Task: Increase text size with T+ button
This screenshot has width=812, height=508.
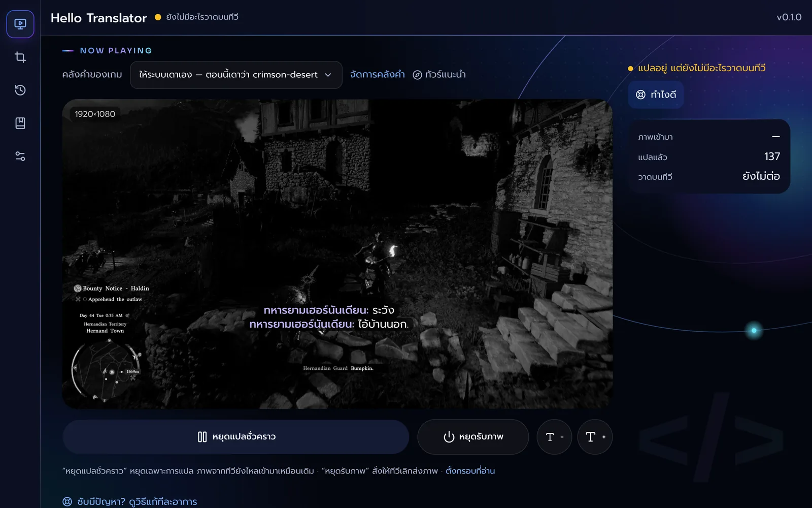Action: pyautogui.click(x=595, y=437)
